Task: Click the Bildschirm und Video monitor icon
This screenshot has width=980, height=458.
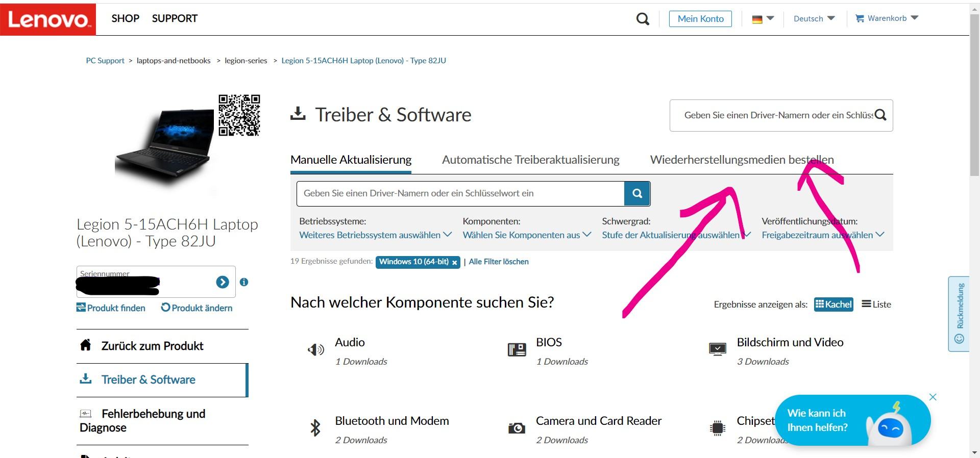Action: point(718,349)
